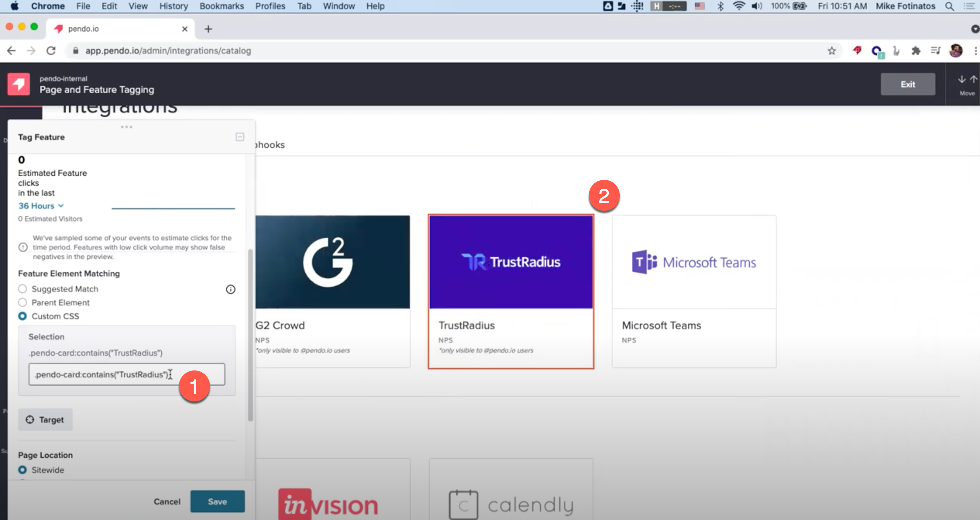Open Spotlight search in the menu bar
This screenshot has width=980, height=520.
click(949, 6)
